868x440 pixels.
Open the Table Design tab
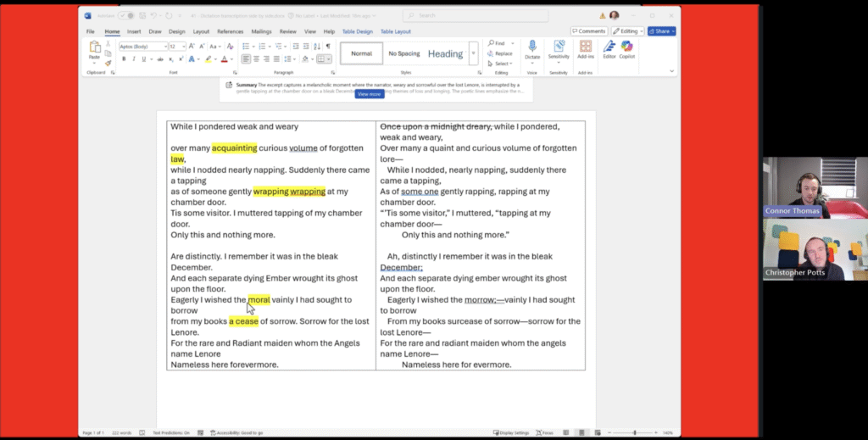(x=358, y=31)
